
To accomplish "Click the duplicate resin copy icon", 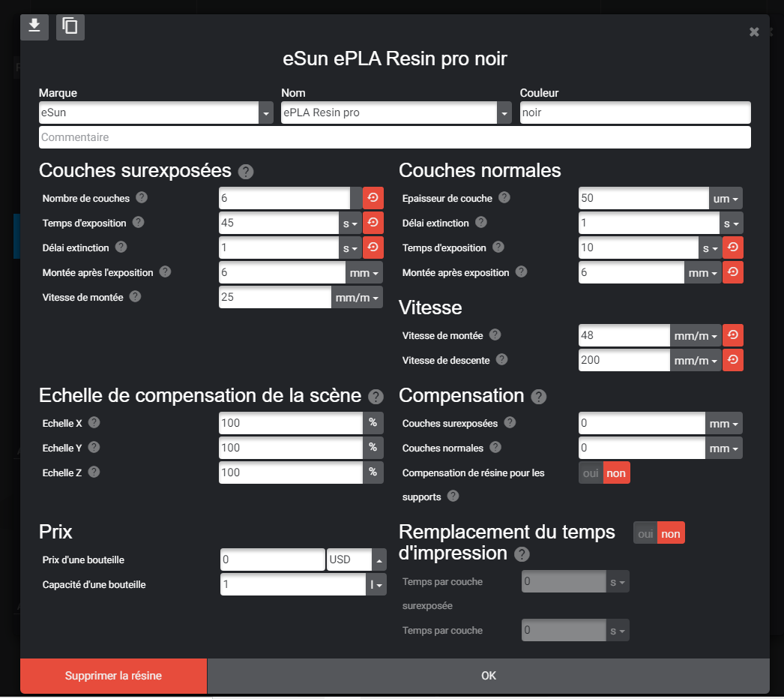I will 70,26.
